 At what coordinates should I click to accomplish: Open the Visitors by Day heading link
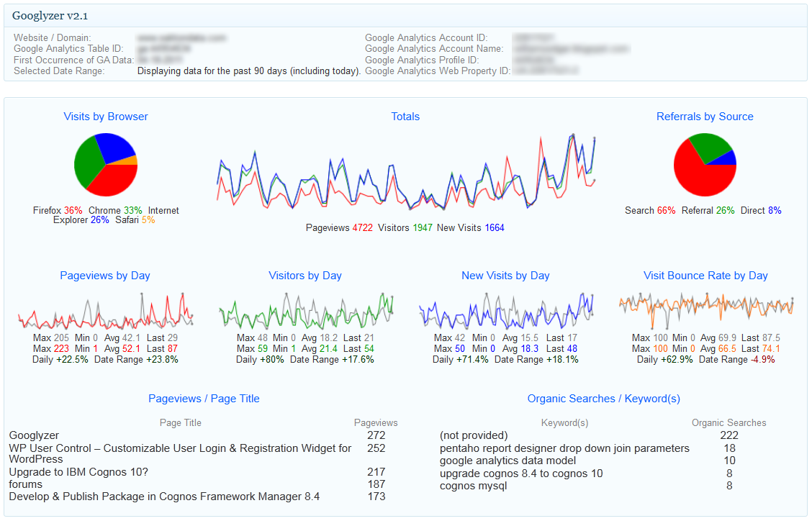coord(305,276)
